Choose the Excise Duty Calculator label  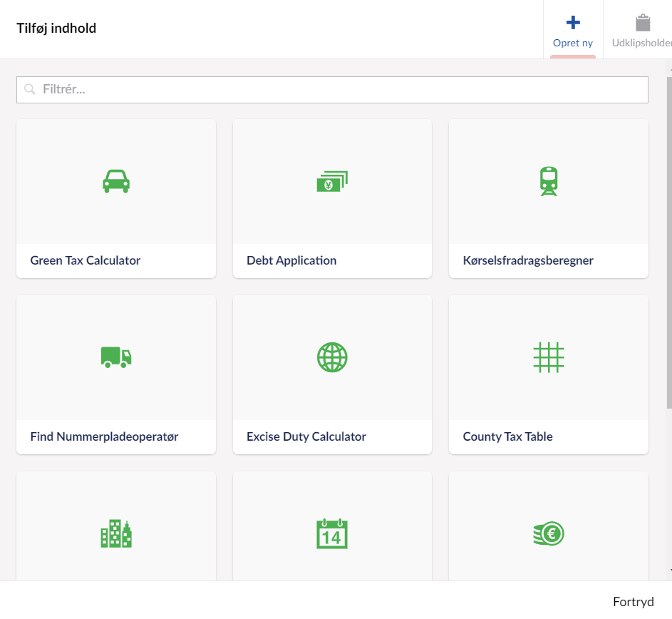[x=306, y=436]
